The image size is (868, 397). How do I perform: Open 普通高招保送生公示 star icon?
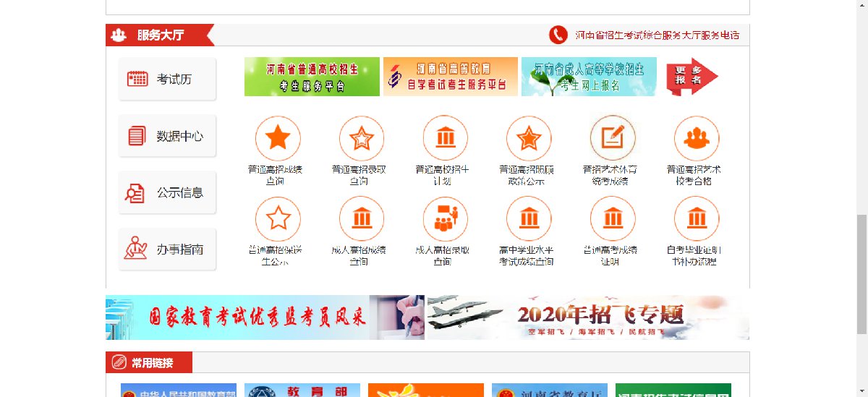coord(278,218)
